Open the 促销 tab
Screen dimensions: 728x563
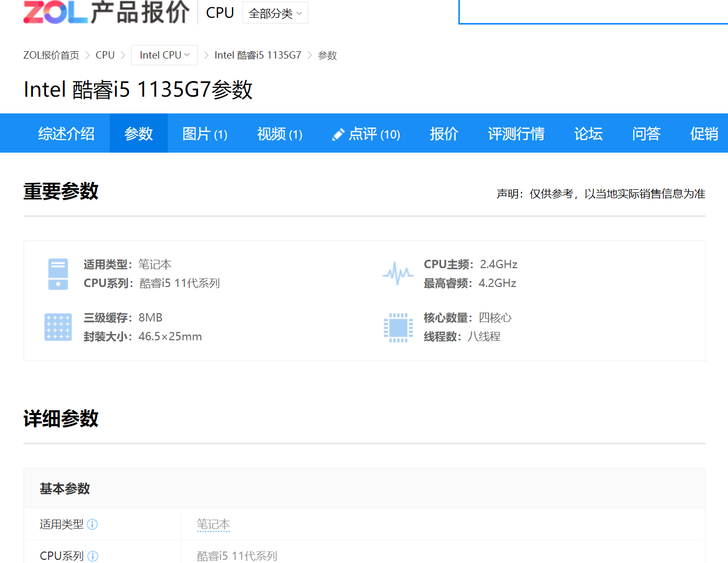tap(704, 134)
